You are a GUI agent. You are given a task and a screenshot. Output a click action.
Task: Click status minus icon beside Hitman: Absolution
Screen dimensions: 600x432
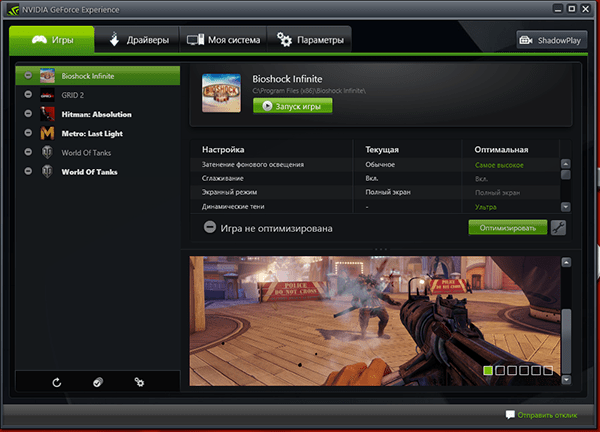point(28,113)
